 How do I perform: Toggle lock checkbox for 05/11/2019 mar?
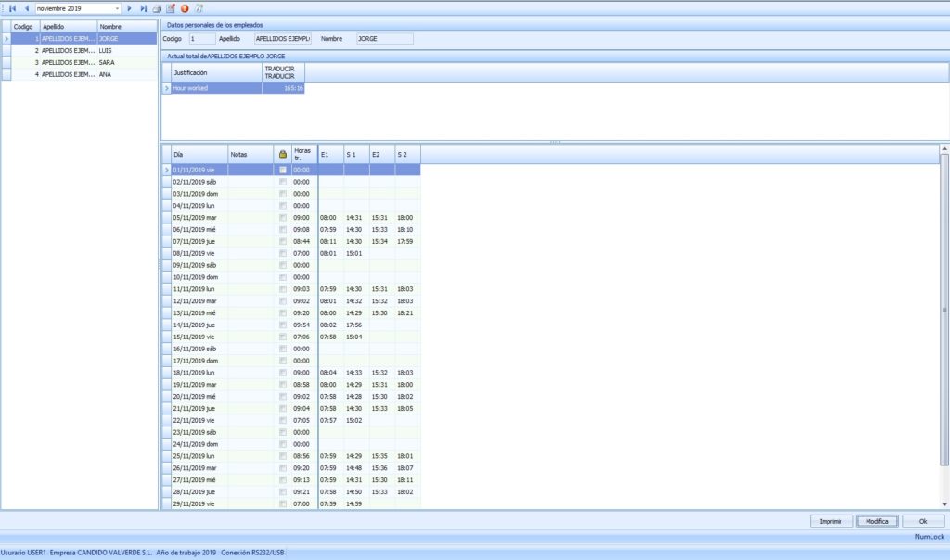pyautogui.click(x=283, y=218)
